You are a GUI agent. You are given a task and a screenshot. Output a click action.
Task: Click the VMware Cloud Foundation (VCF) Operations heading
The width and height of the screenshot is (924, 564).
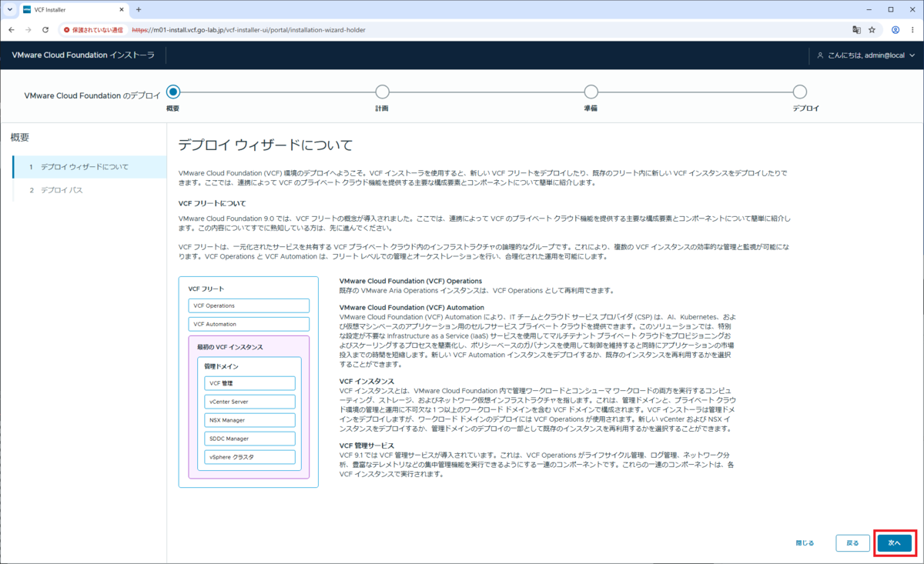click(x=410, y=281)
